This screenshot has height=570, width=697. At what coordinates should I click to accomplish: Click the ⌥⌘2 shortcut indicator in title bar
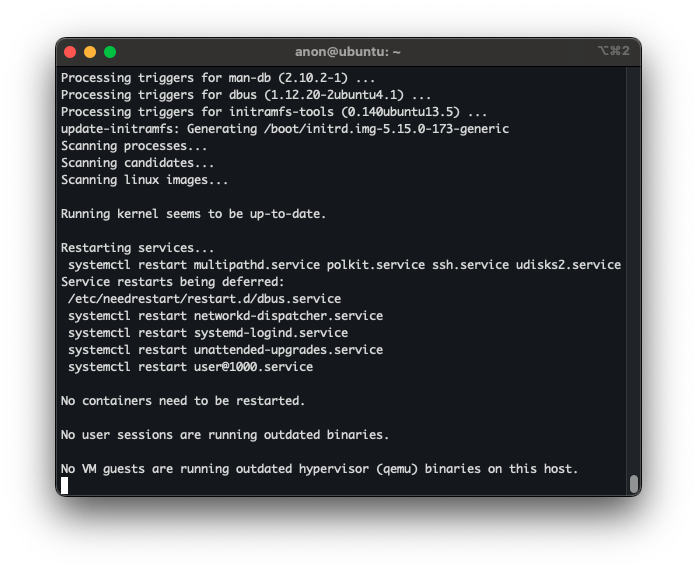point(613,51)
